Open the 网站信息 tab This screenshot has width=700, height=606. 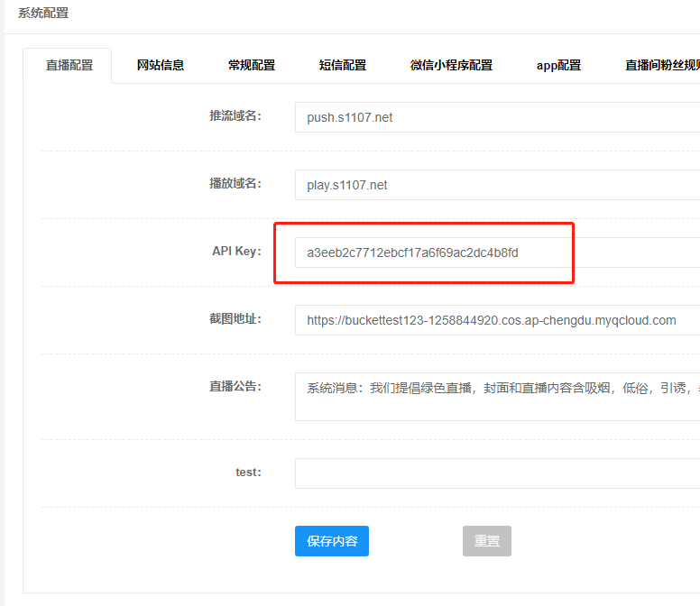(161, 65)
